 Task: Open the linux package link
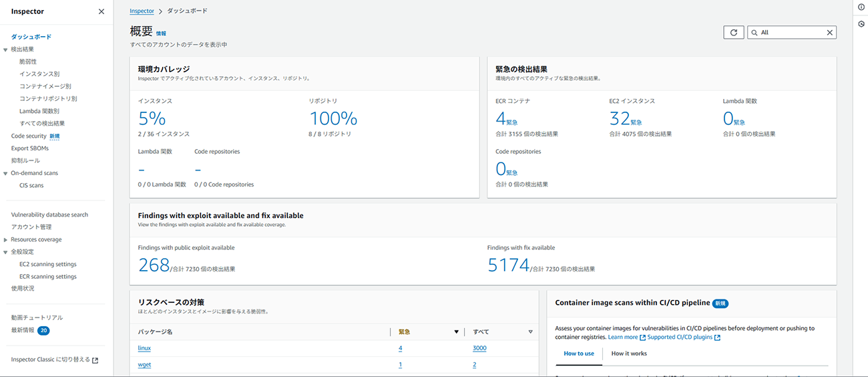point(144,348)
